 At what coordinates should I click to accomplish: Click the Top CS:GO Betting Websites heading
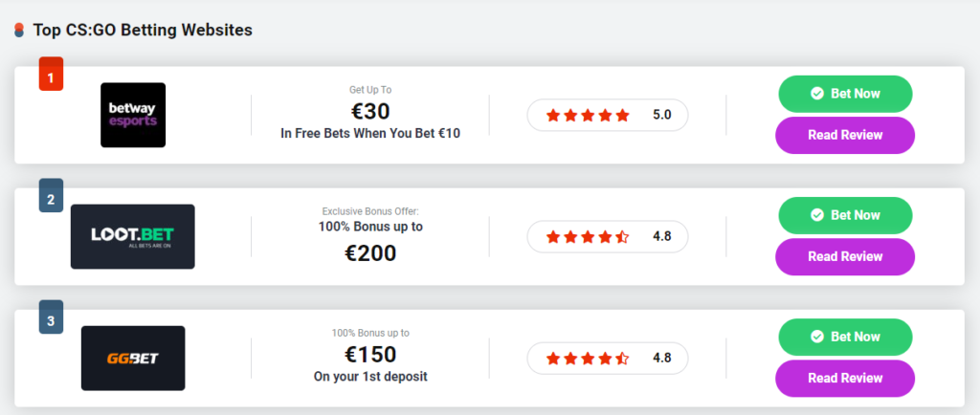(143, 31)
